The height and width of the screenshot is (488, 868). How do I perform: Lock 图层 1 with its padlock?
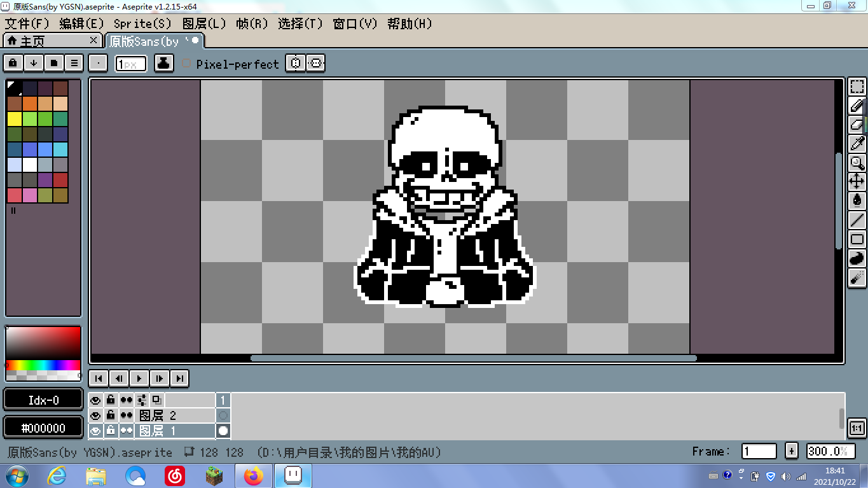(x=111, y=431)
